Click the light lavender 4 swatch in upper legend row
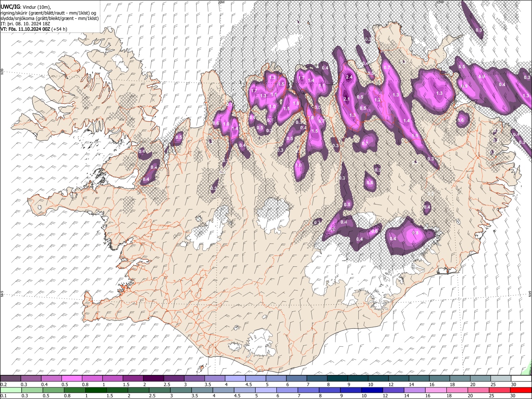 235,379
